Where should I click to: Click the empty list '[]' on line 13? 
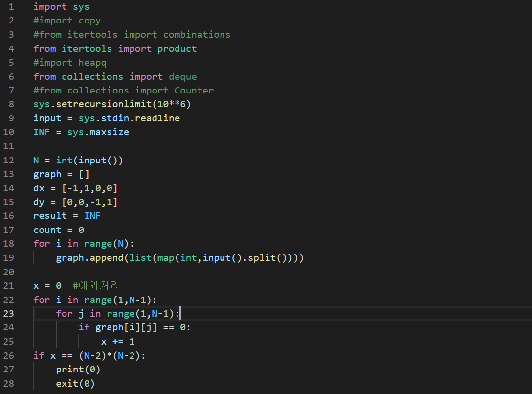pos(84,174)
